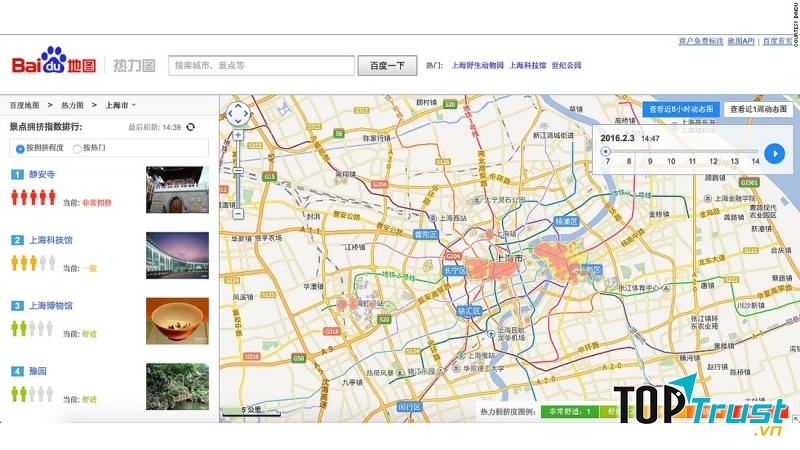Click the 张江体育中心 marker on the map
This screenshot has width=800, height=450.
666,288
